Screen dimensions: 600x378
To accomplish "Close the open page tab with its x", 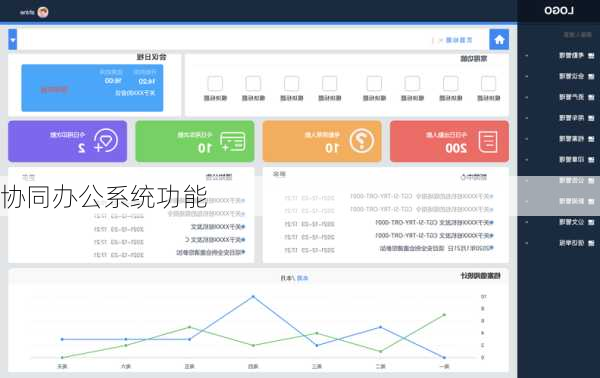I will tap(441, 40).
